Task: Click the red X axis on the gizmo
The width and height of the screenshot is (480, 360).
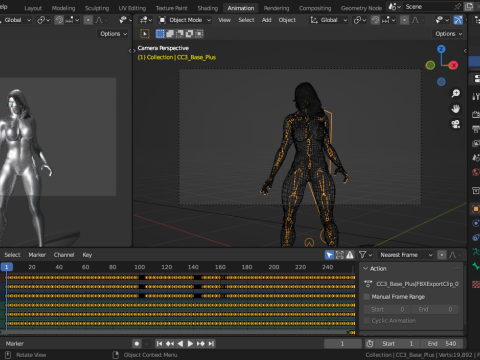Action: tap(453, 65)
